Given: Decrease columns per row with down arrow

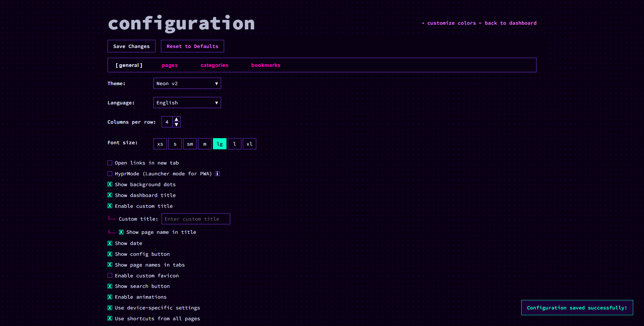Looking at the screenshot, I should (x=176, y=125).
